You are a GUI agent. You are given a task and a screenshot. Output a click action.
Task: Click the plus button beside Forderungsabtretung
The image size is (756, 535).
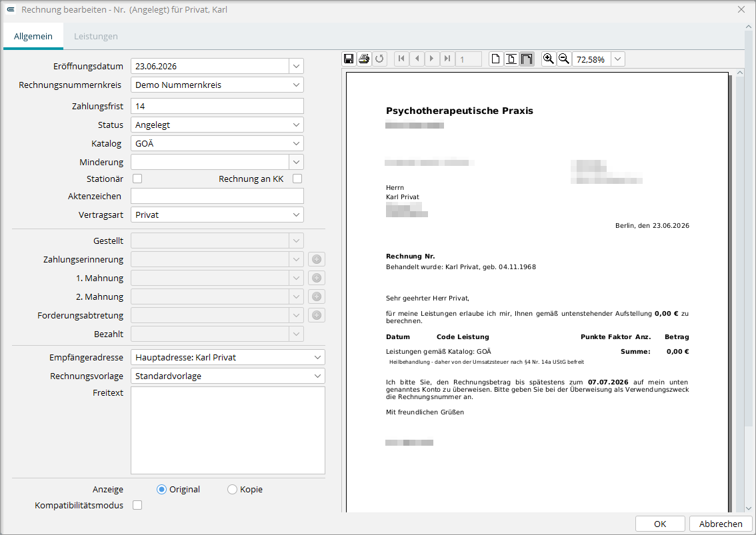pyautogui.click(x=317, y=315)
